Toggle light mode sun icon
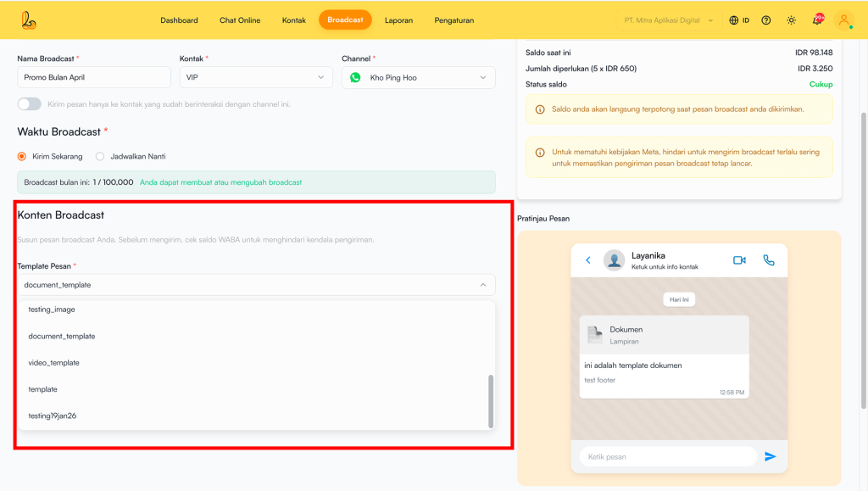The height and width of the screenshot is (491, 868). 791,20
